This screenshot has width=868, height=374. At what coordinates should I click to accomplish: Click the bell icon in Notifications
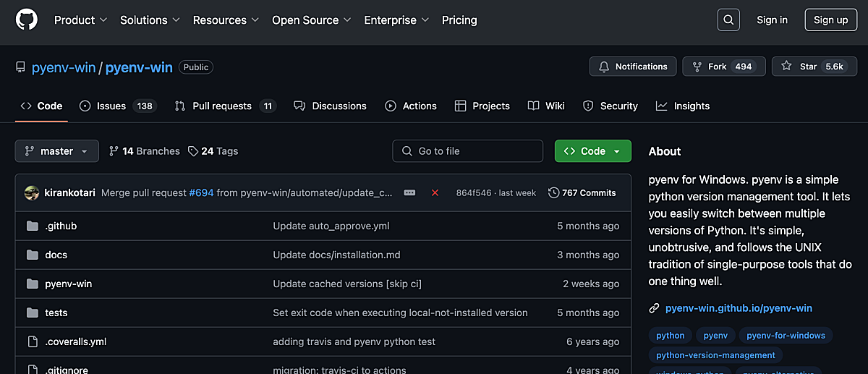(x=604, y=67)
